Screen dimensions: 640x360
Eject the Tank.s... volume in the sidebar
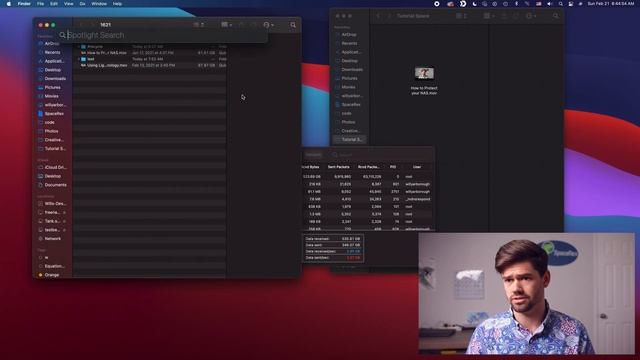click(64, 221)
